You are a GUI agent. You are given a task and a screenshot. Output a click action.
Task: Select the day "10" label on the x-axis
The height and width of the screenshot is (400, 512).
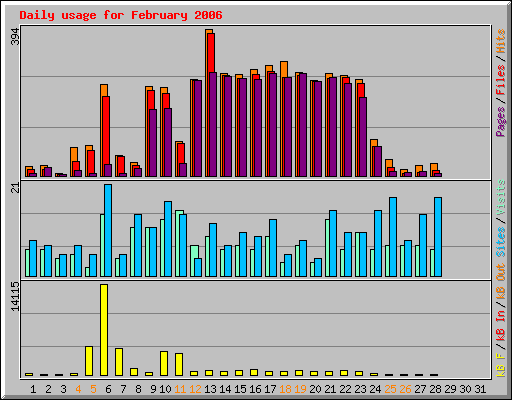point(165,389)
